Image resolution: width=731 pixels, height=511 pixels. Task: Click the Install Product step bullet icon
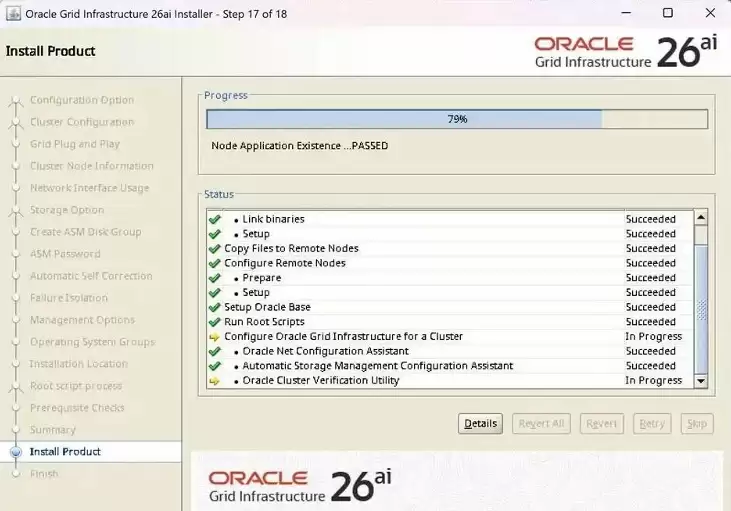pos(16,451)
